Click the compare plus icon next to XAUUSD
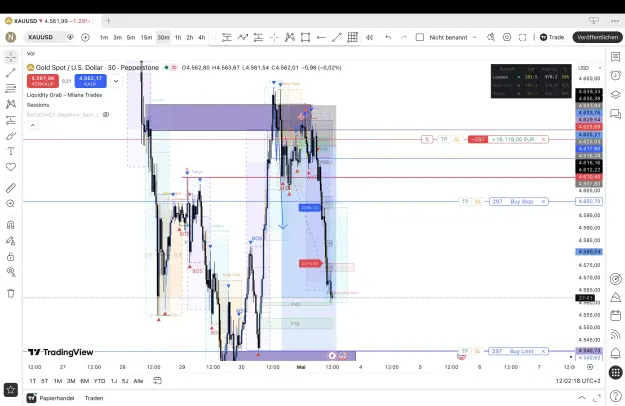The height and width of the screenshot is (406, 625). tap(85, 37)
